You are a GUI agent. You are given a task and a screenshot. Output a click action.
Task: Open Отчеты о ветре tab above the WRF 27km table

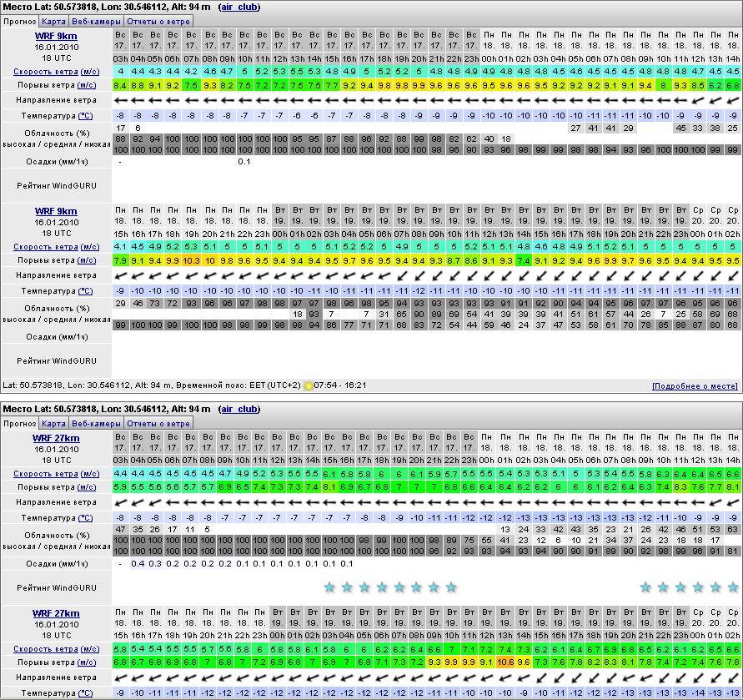[x=158, y=423]
